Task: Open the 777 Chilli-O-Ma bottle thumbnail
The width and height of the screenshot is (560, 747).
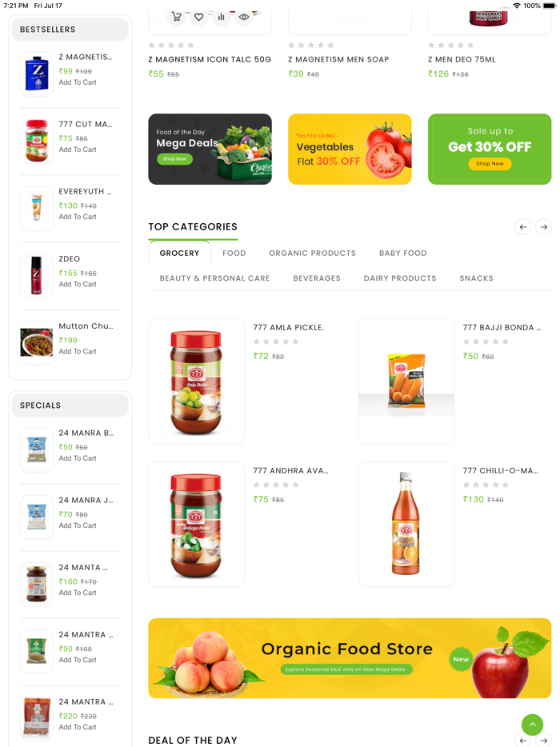Action: click(406, 524)
